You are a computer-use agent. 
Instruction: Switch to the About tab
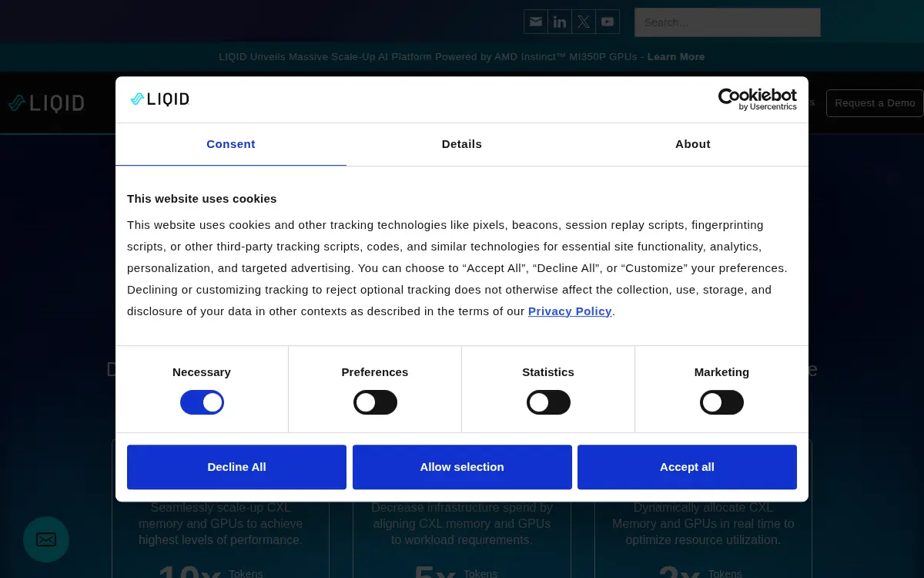[x=693, y=144]
